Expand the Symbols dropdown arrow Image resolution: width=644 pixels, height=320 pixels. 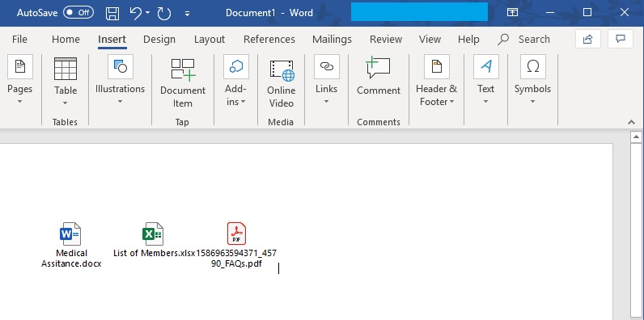(532, 101)
